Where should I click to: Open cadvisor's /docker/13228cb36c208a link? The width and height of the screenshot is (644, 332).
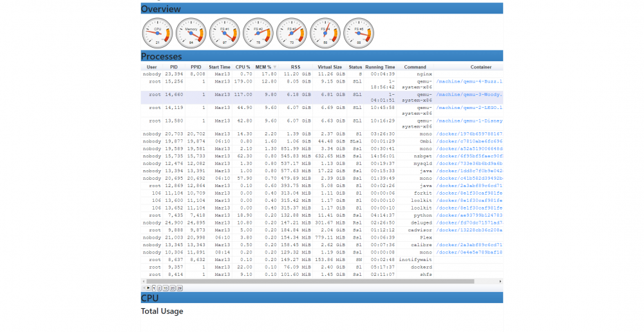coord(469,230)
